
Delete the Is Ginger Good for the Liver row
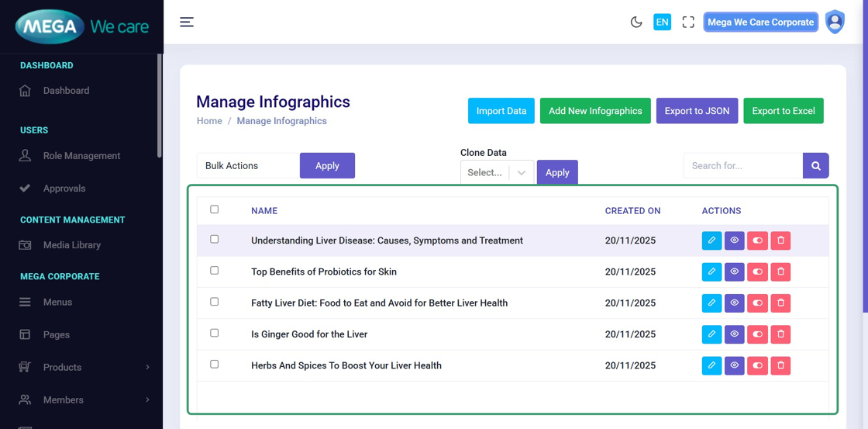tap(780, 334)
